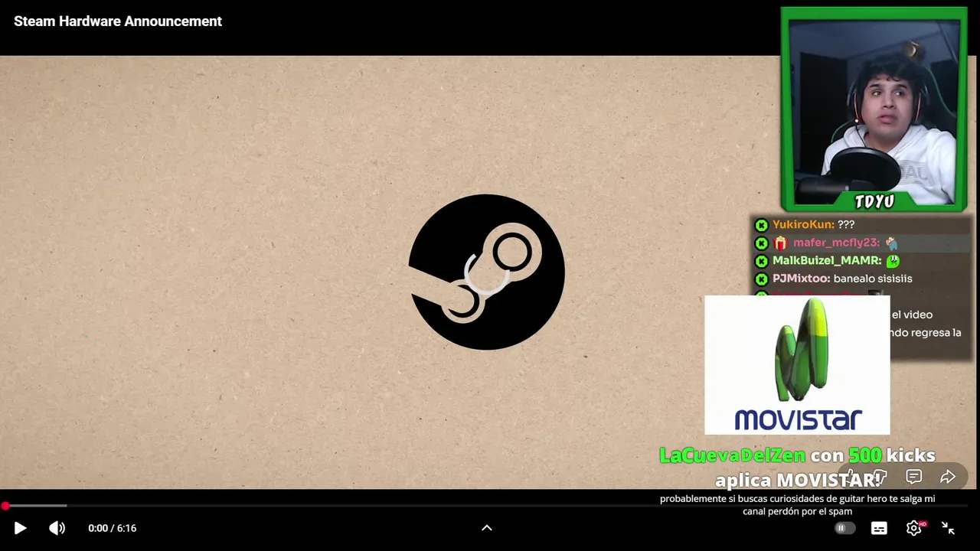Click YukiroKun chat username
Viewport: 980px width, 551px height.
click(802, 224)
